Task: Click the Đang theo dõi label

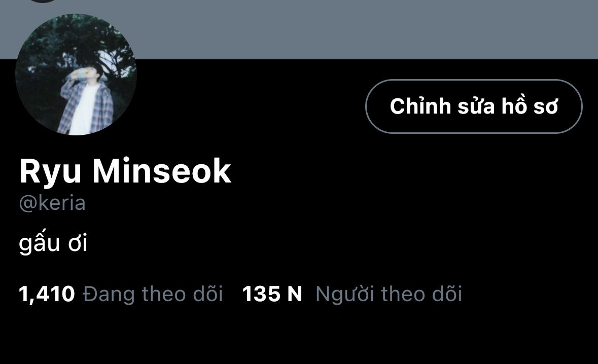Action: point(153,294)
